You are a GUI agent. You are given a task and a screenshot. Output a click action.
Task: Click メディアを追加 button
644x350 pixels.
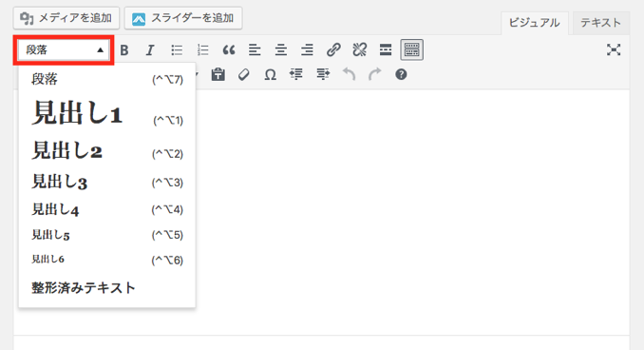pos(66,18)
